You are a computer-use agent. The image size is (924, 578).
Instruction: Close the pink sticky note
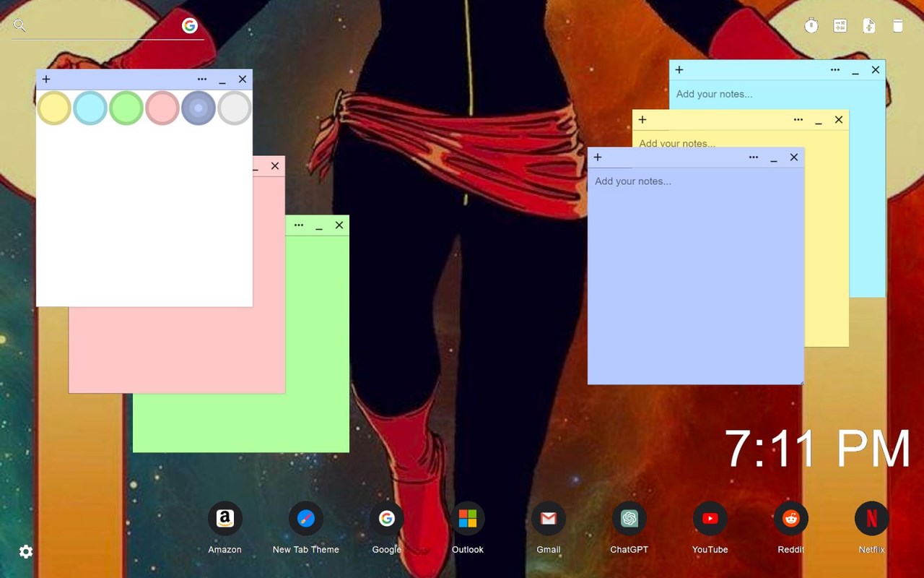[275, 166]
